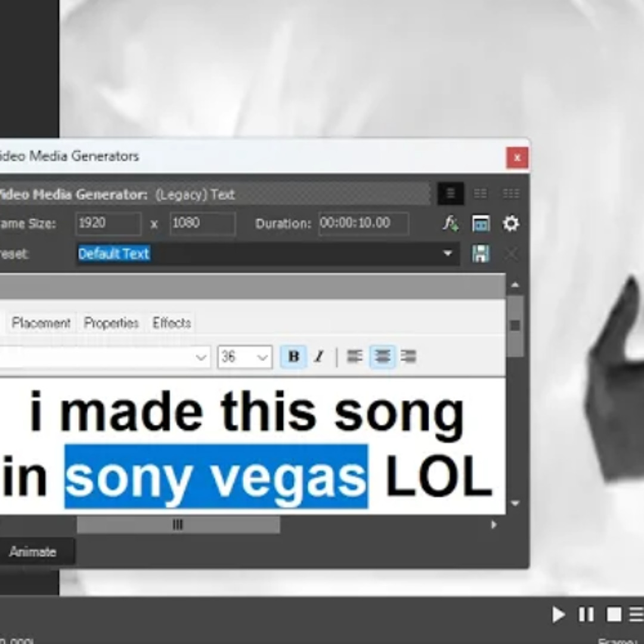Click the vertical scrollbar up arrow
Viewport: 644px width, 644px height.
tap(515, 284)
